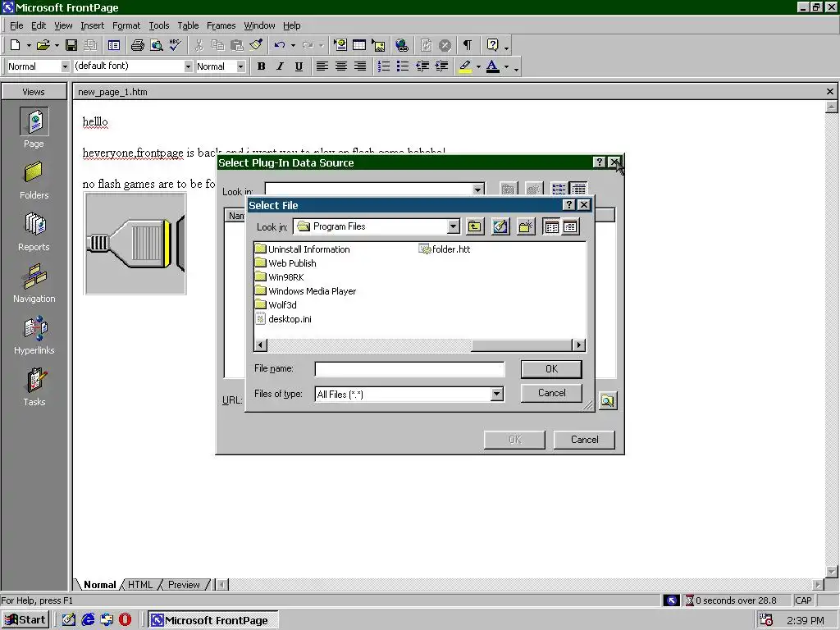The height and width of the screenshot is (630, 840).
Task: Click the Format Painter brush icon
Action: (256, 46)
